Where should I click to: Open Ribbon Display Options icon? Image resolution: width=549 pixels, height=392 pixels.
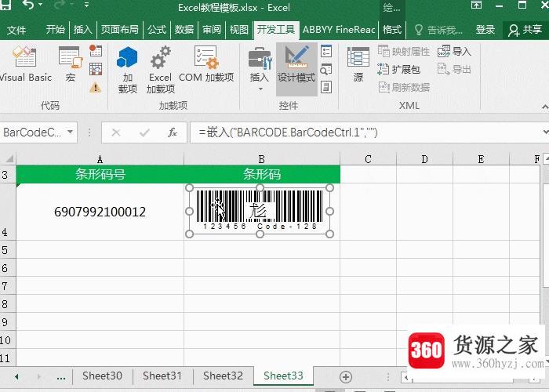tap(476, 5)
